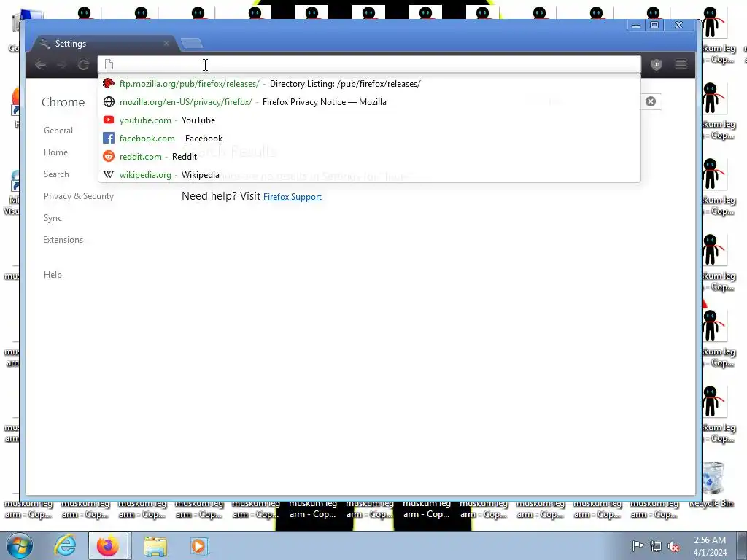
Task: Click the Firefox taskbar button
Action: pos(108,545)
